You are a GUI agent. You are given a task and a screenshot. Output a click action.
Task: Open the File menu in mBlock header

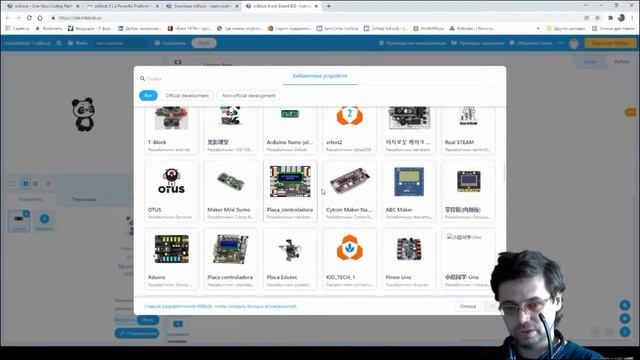[x=78, y=43]
